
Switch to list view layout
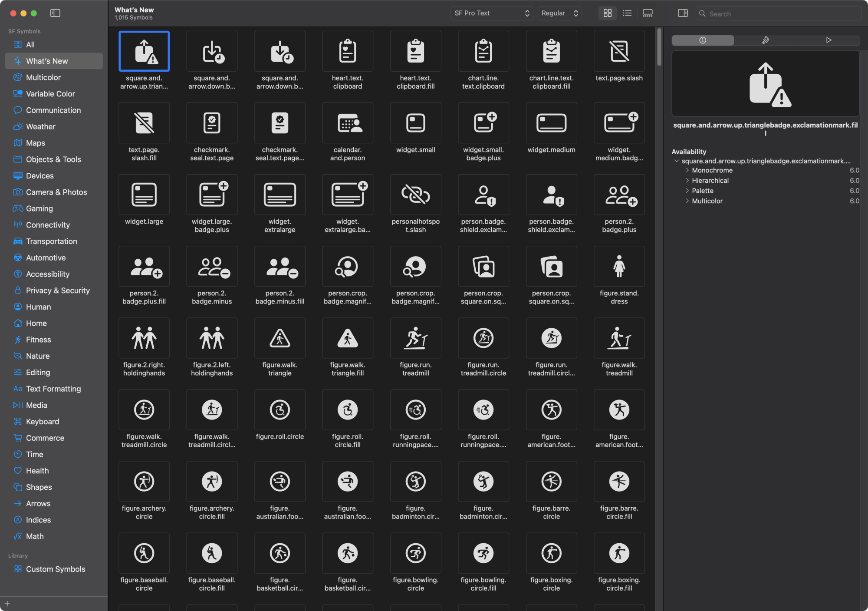pos(627,13)
